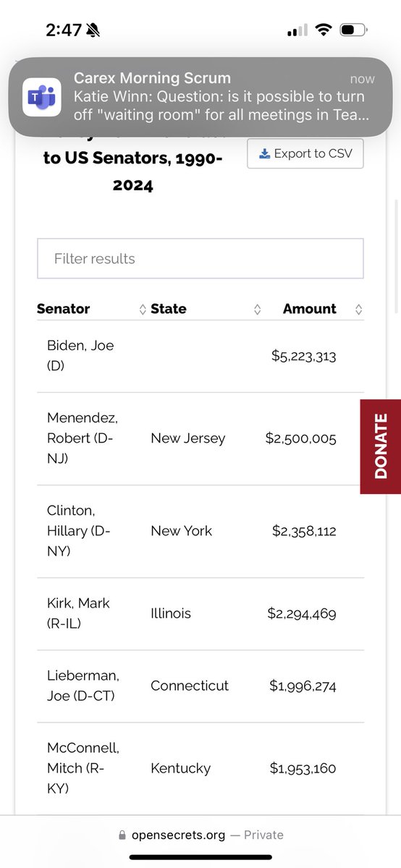Sort table by State column arrows
This screenshot has width=401, height=868.
click(257, 310)
